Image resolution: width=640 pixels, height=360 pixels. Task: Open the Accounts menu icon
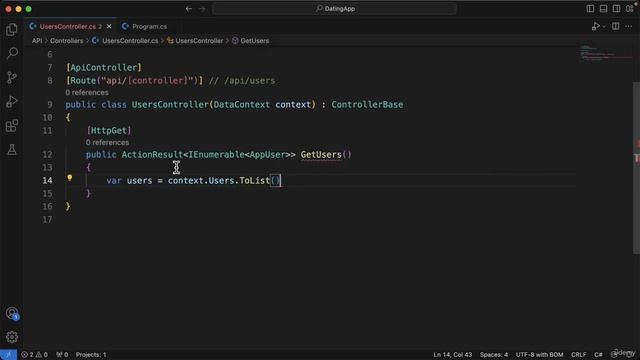(x=12, y=313)
